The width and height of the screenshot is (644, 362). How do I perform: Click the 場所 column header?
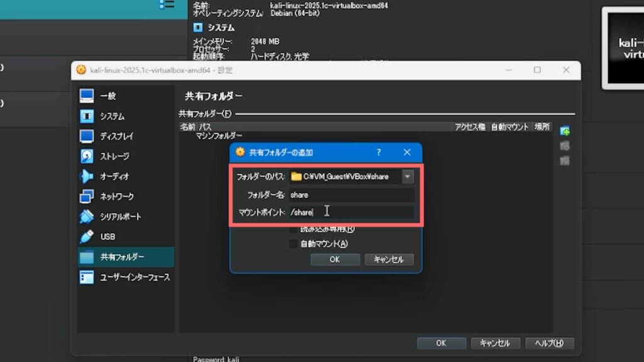point(541,127)
